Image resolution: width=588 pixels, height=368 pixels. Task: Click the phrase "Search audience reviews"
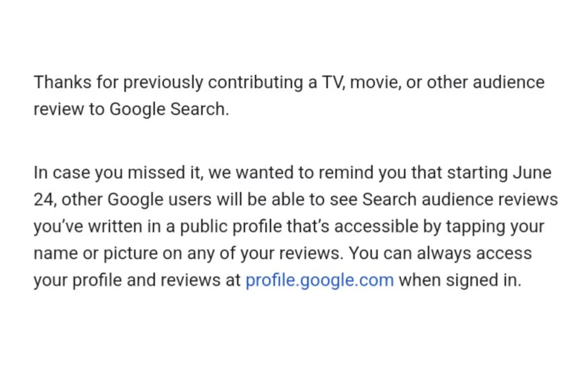click(460, 200)
